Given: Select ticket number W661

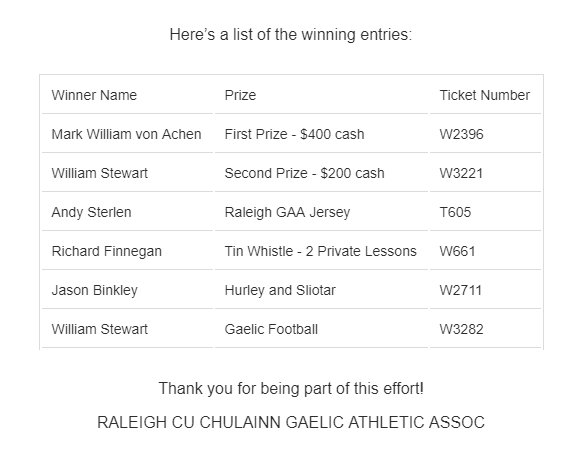Looking at the screenshot, I should 458,251.
